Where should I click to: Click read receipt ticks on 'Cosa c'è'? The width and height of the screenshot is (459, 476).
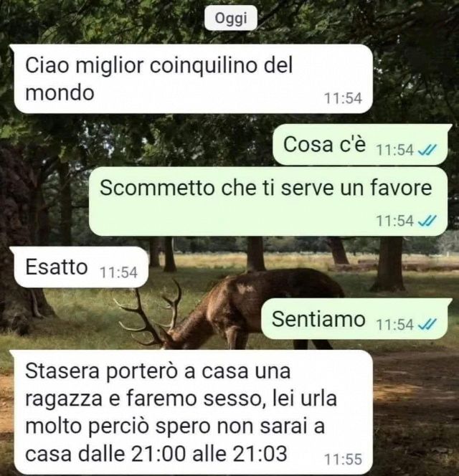point(427,150)
